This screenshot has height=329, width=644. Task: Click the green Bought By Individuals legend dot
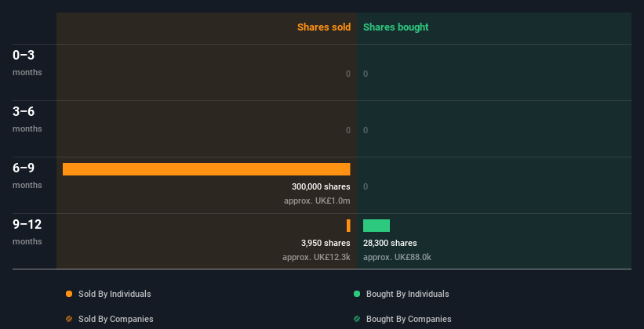tap(357, 294)
